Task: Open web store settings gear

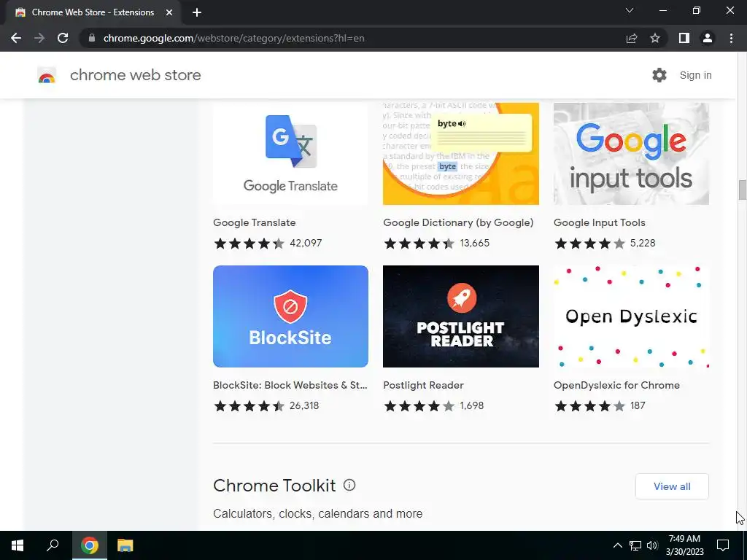Action: click(x=659, y=75)
